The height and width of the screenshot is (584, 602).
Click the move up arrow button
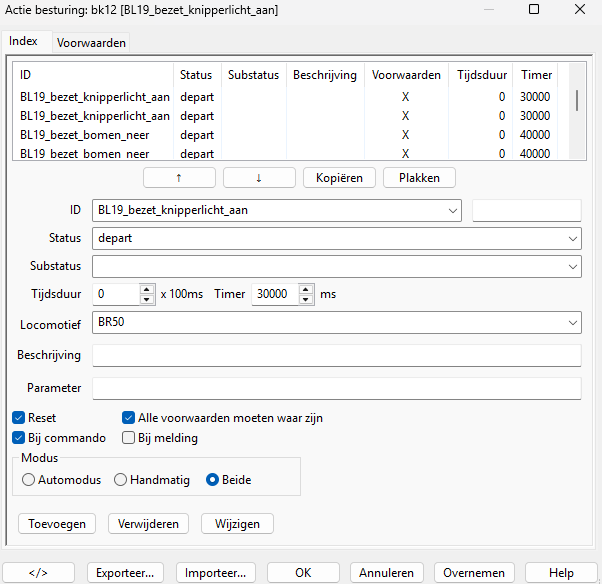(x=179, y=177)
